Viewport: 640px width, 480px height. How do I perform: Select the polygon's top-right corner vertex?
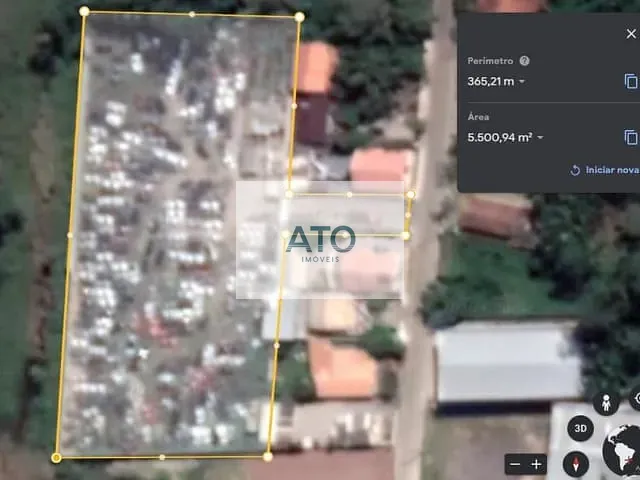click(300, 17)
